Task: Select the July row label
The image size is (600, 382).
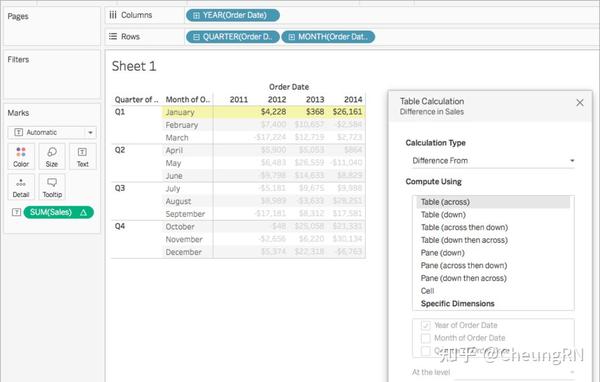Action: [173, 188]
